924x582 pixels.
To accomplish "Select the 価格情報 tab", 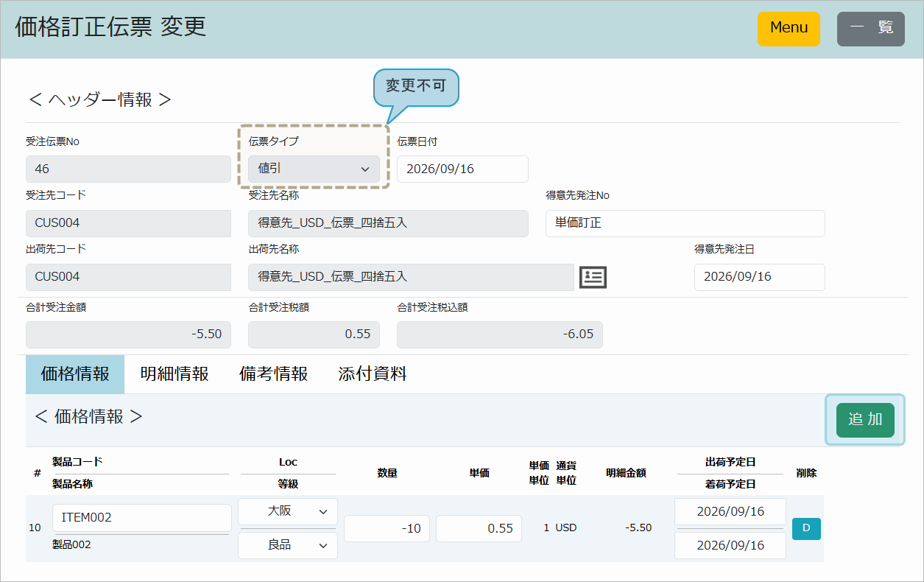I will (75, 374).
